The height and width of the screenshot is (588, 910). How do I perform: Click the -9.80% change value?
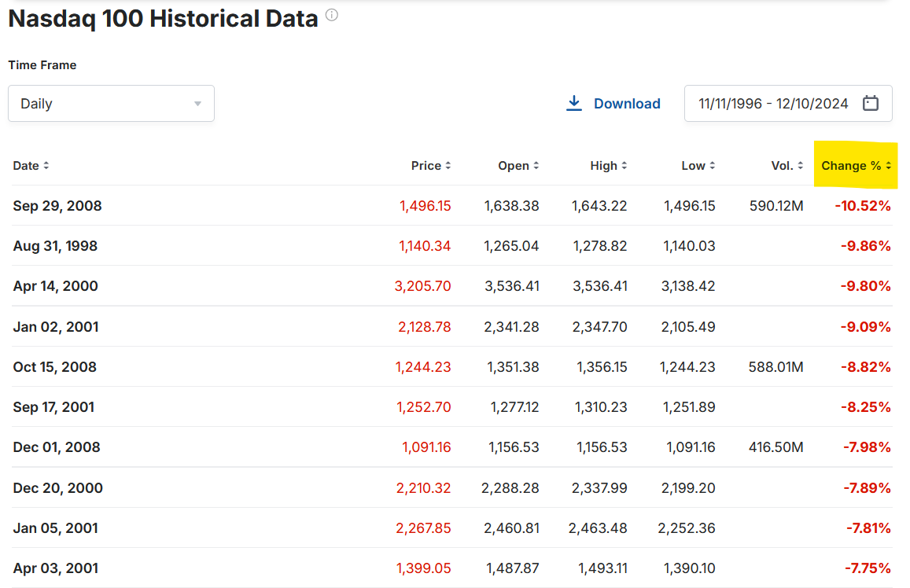pos(865,286)
